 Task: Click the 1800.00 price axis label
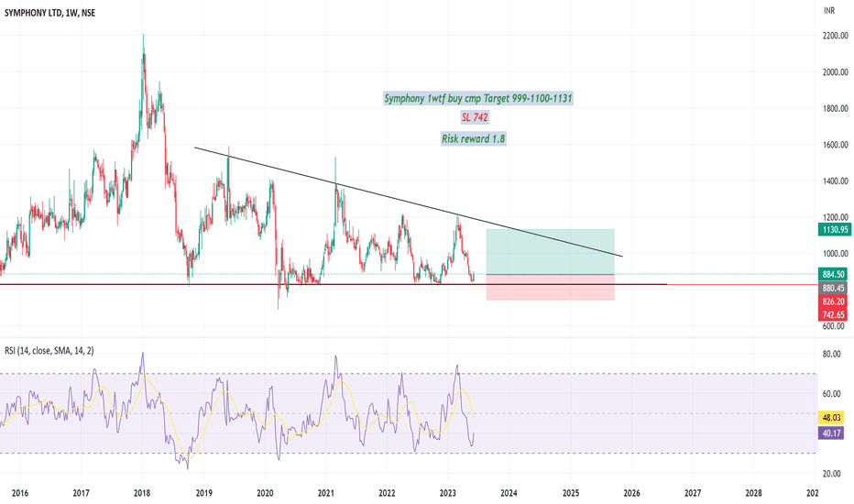tap(835, 108)
